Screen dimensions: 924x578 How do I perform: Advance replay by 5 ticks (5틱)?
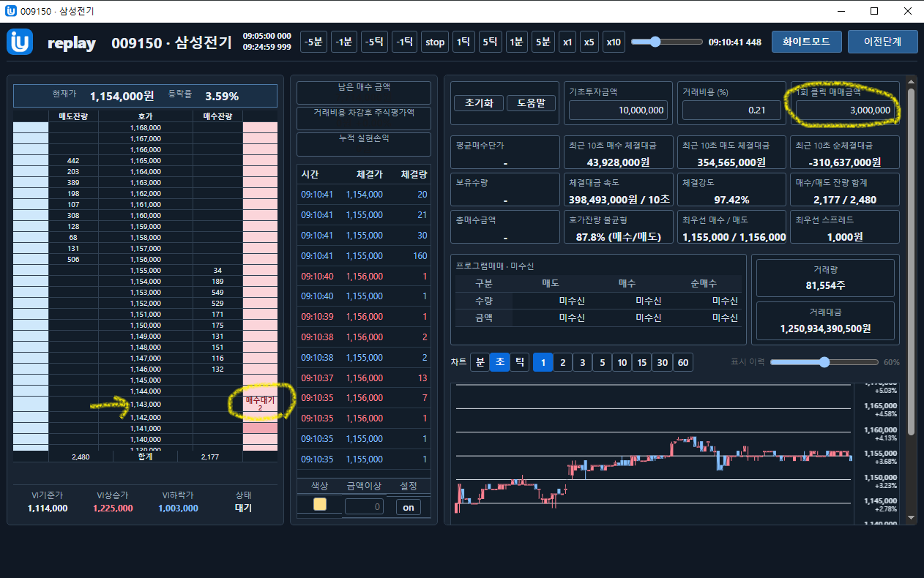(x=490, y=42)
